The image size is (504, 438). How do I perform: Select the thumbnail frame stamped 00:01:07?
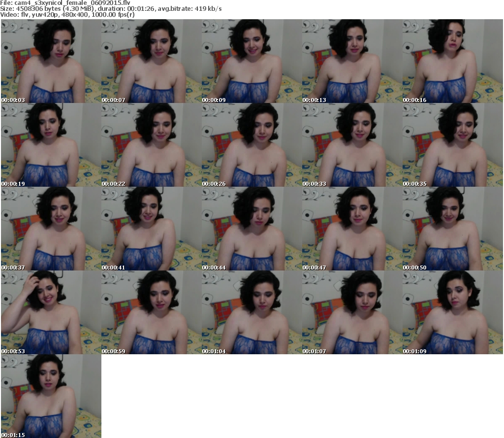coord(352,312)
